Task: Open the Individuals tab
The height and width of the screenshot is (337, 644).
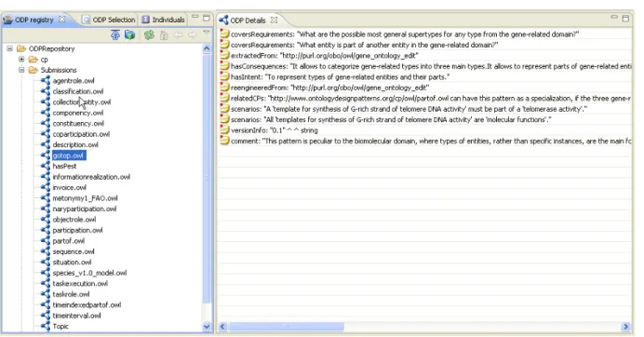Action: click(x=164, y=20)
